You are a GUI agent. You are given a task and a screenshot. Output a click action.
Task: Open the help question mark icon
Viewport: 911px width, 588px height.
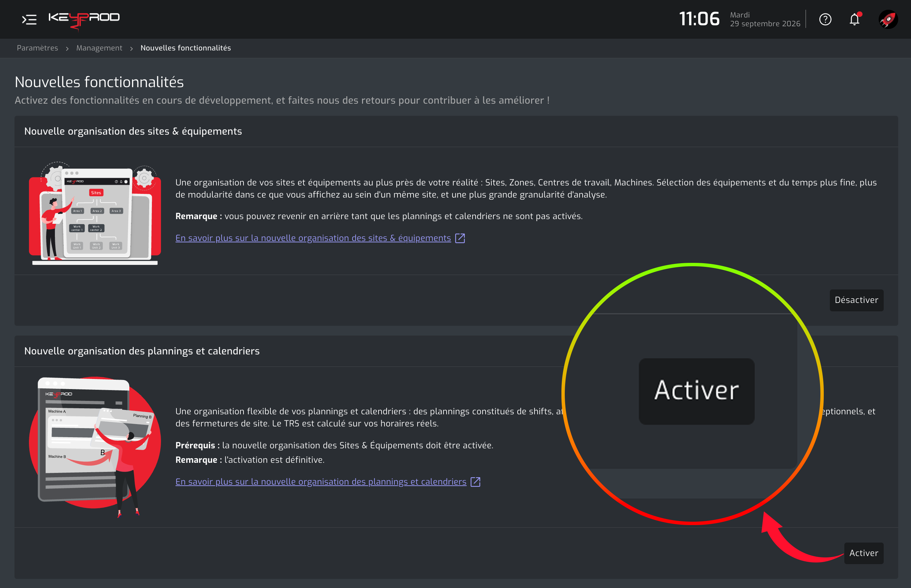point(825,19)
